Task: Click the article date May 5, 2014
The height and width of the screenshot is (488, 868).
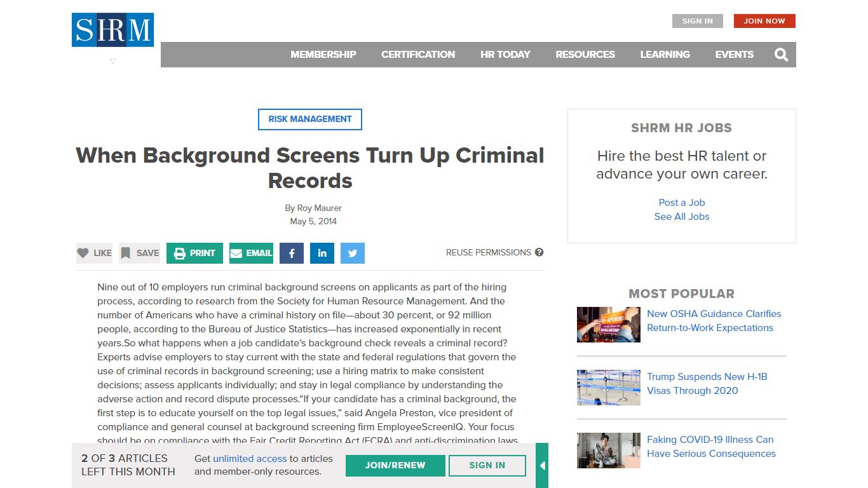Action: click(x=313, y=222)
